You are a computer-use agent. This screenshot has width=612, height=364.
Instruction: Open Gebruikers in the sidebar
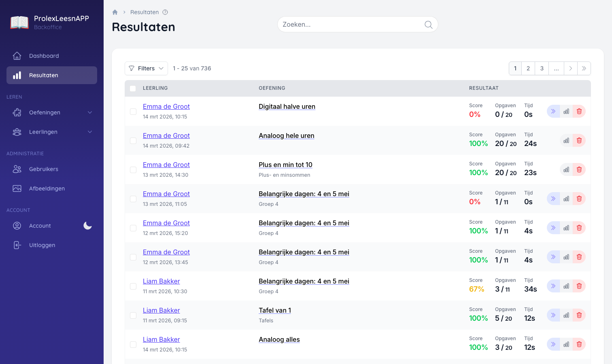[x=44, y=169]
